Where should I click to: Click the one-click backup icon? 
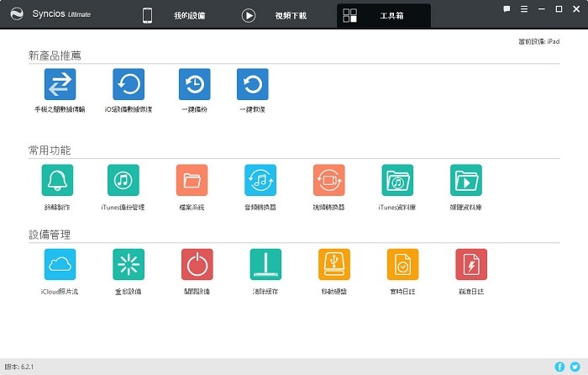tap(194, 85)
